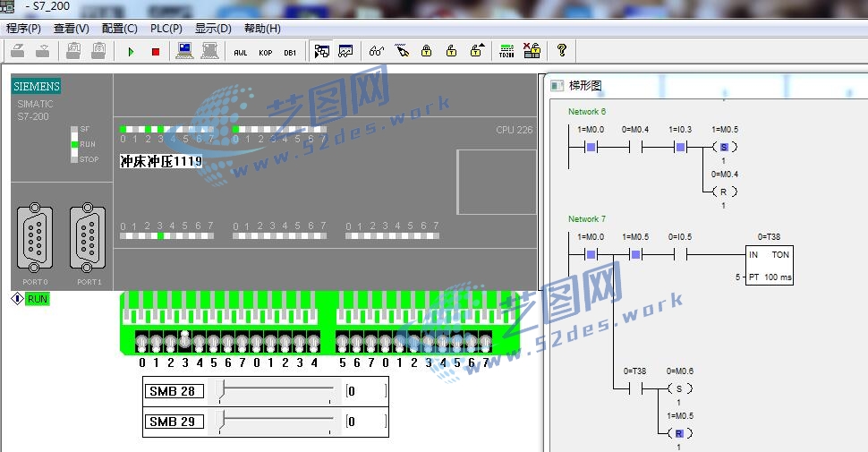Click the I0.3 contact in Network 6

point(680,148)
